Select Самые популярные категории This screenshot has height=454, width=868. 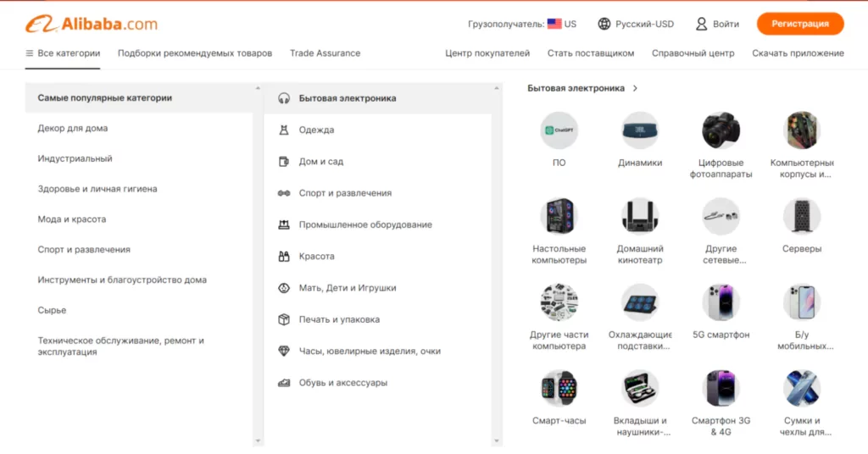tap(139, 98)
